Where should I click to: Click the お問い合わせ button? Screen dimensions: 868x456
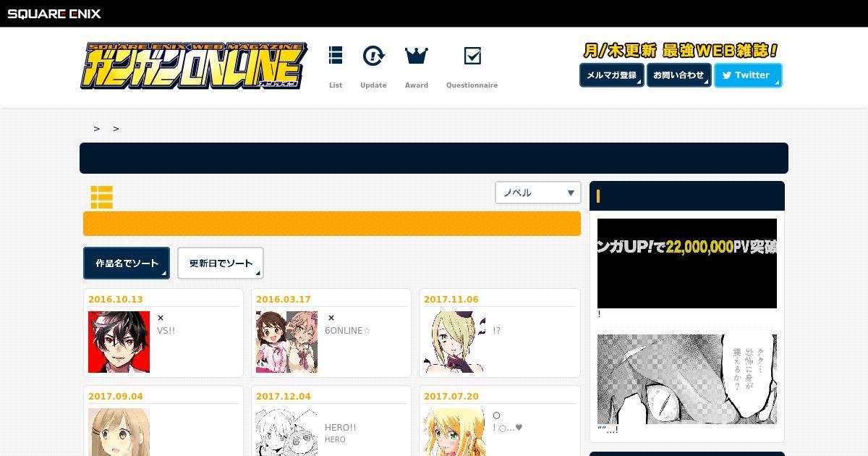point(679,75)
